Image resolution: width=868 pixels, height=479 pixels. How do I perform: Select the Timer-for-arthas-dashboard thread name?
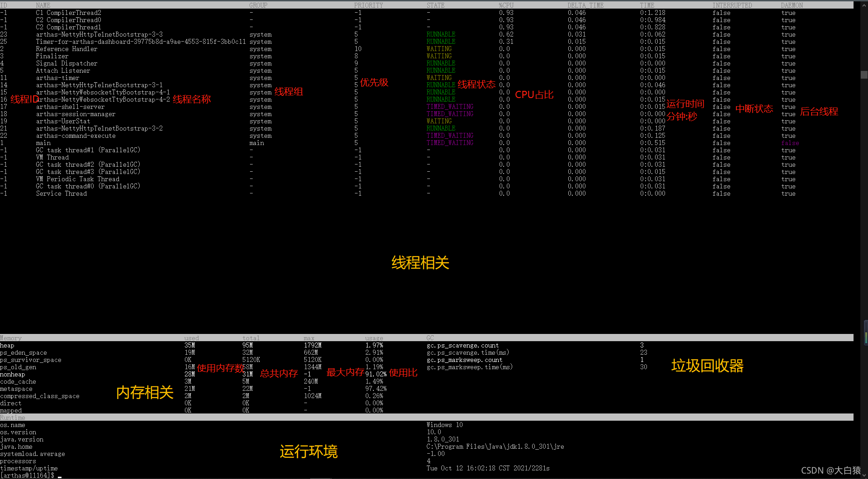tap(141, 42)
